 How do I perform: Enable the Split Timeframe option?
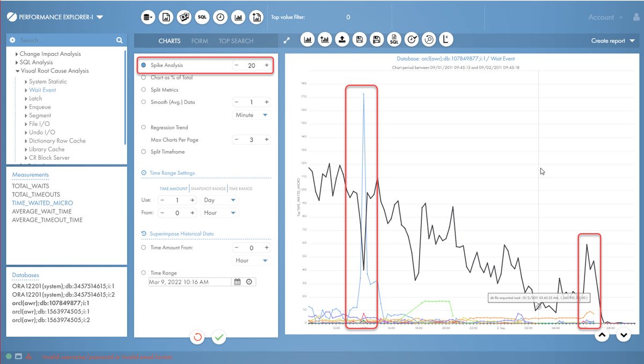144,152
